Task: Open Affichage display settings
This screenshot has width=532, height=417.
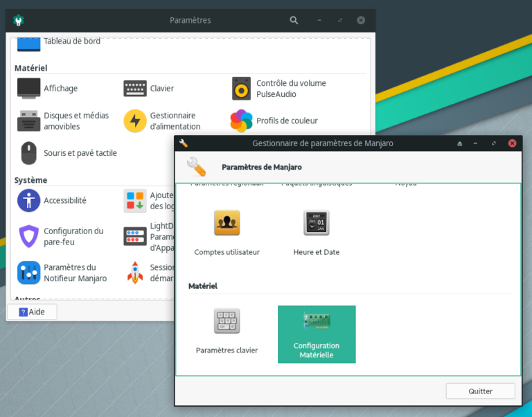Action: pos(47,89)
